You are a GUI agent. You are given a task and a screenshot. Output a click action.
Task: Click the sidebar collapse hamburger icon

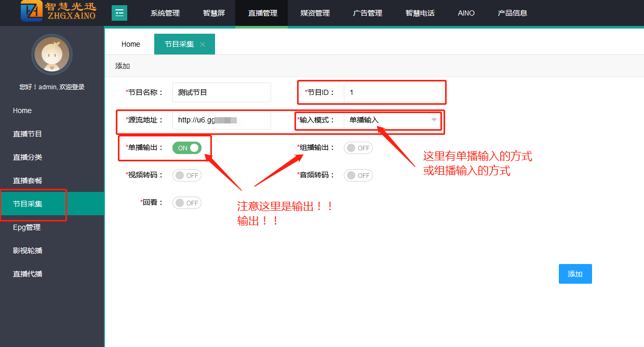pos(119,13)
